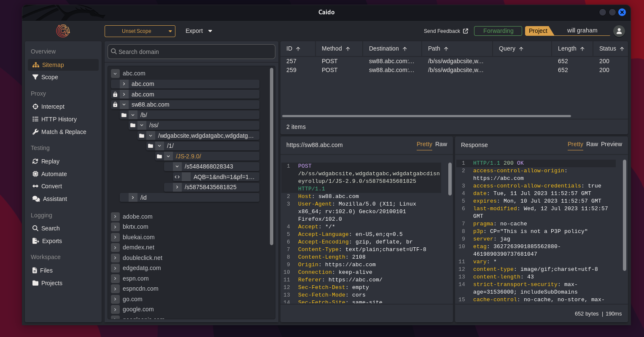The width and height of the screenshot is (644, 337).
Task: Expand the doubleclick.net domain
Action: click(115, 258)
